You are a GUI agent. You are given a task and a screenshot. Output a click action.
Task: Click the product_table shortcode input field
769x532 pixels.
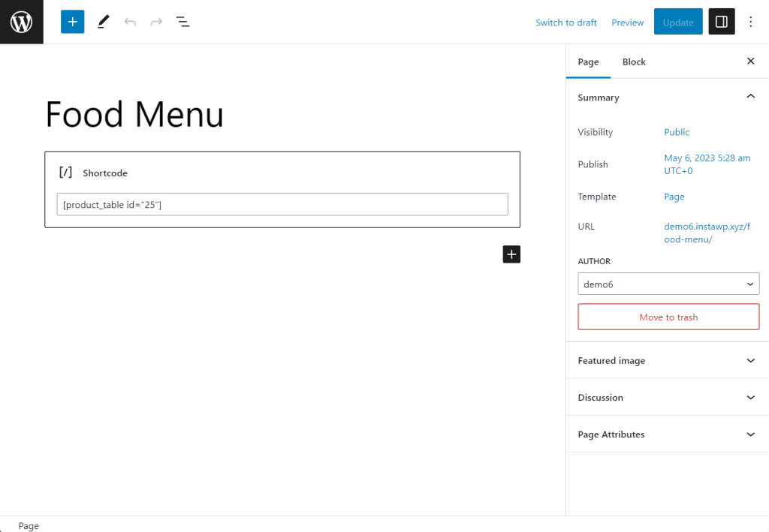pos(282,204)
